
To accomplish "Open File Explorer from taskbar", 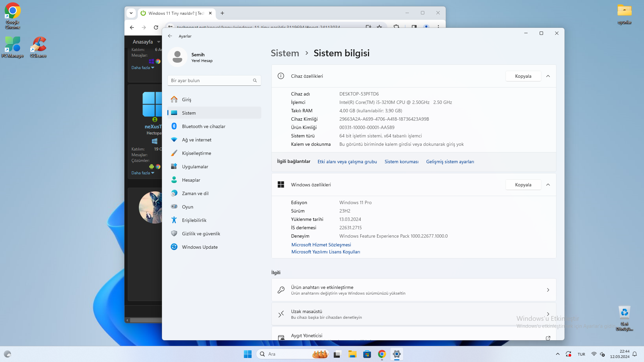I will point(352,354).
